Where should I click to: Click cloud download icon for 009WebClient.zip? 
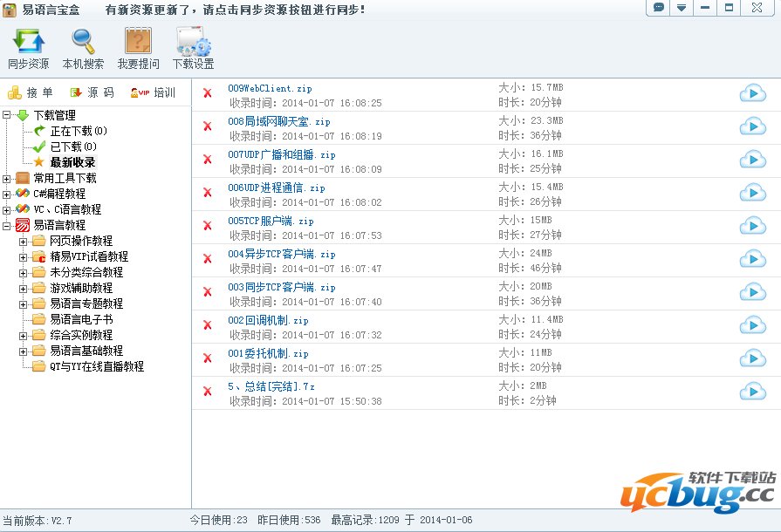click(752, 94)
